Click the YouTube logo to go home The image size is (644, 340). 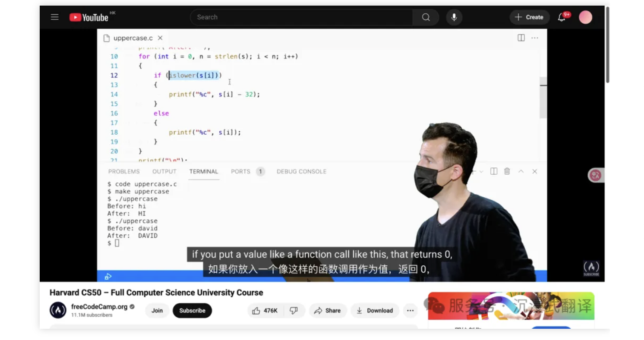point(89,17)
